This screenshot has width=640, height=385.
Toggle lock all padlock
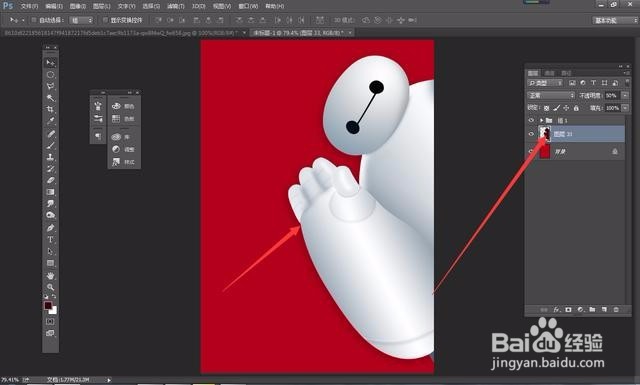pos(576,108)
